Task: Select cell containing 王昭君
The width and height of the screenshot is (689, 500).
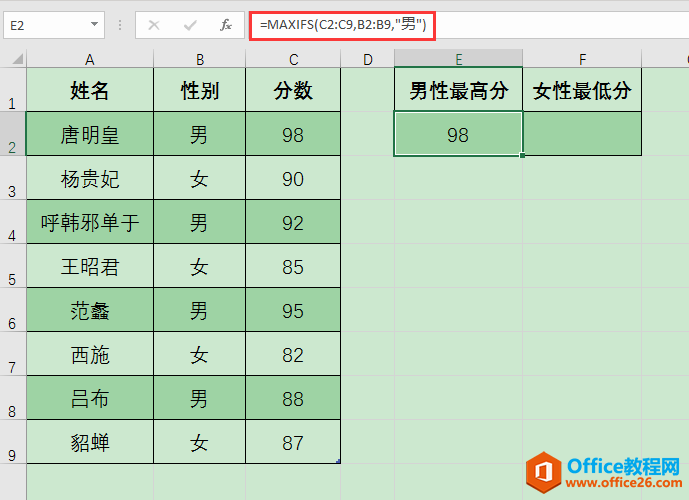Action: coord(90,266)
